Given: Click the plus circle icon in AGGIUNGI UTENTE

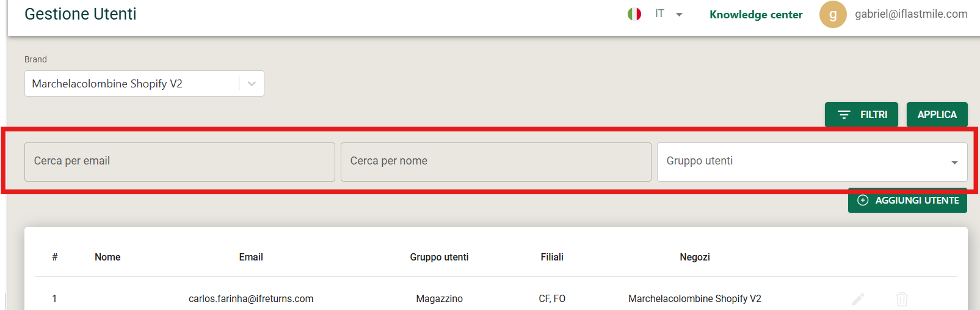Looking at the screenshot, I should [863, 201].
